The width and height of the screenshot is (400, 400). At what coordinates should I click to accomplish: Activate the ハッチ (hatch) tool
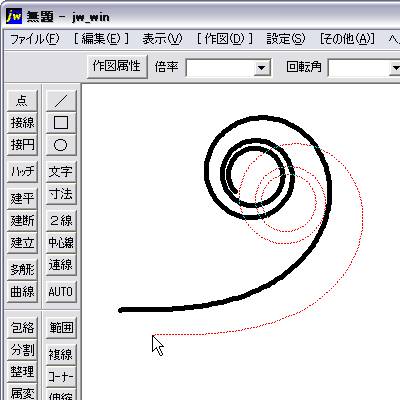[22, 171]
